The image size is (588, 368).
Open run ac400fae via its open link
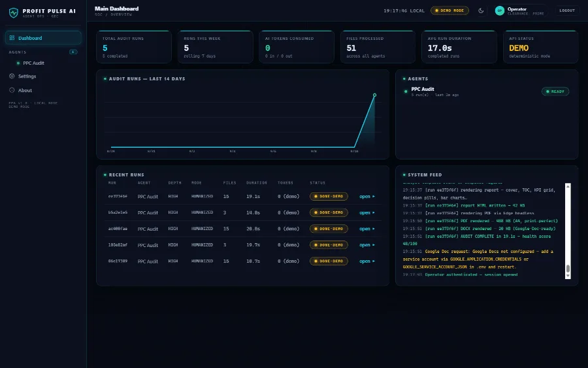(367, 229)
